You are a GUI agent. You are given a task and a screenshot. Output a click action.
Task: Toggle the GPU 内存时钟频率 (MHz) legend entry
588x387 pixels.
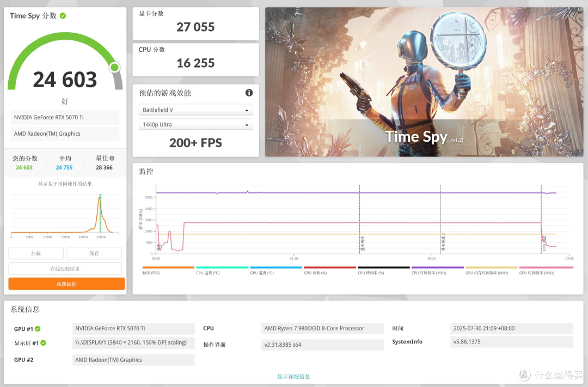point(491,271)
